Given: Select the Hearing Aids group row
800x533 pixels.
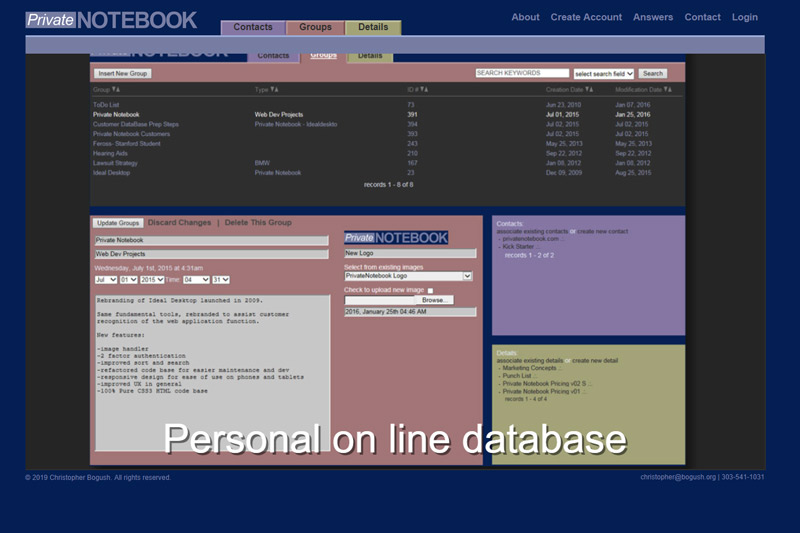Looking at the screenshot, I should pyautogui.click(x=387, y=154).
